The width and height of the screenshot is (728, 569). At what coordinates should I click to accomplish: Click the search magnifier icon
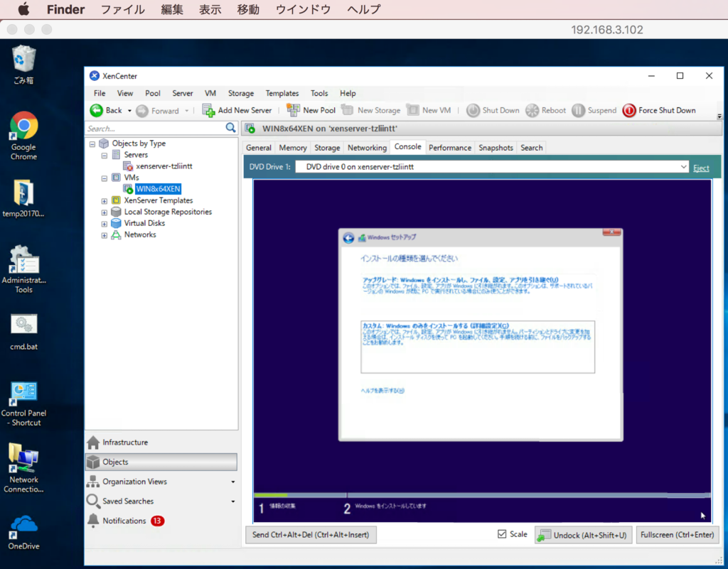pyautogui.click(x=231, y=128)
